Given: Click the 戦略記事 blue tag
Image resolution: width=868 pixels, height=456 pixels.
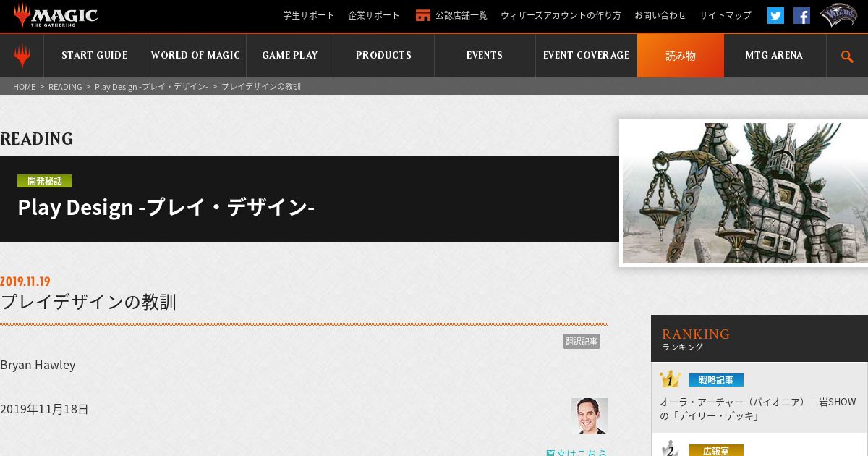Looking at the screenshot, I should click(716, 380).
